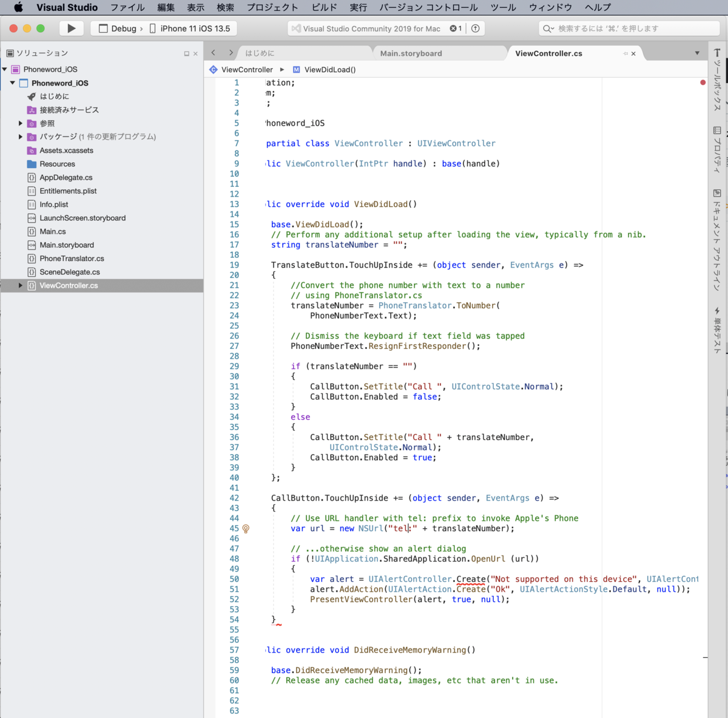Open the 実行 menu
The width and height of the screenshot is (728, 718).
click(359, 7)
